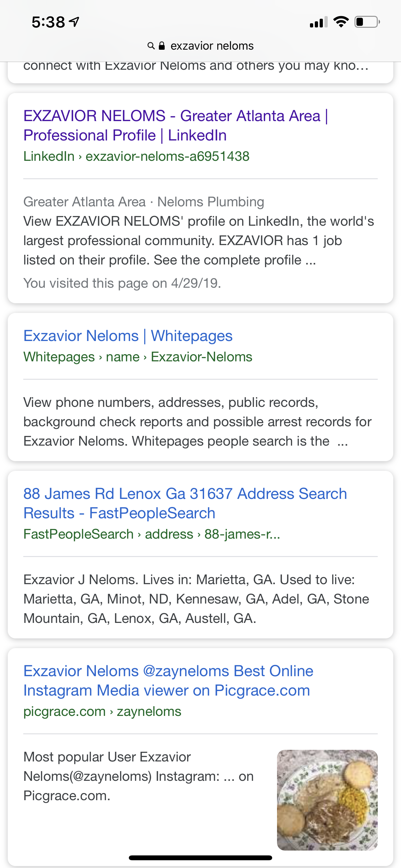Tap the Wi-Fi status icon
This screenshot has height=868, width=401.
341,22
